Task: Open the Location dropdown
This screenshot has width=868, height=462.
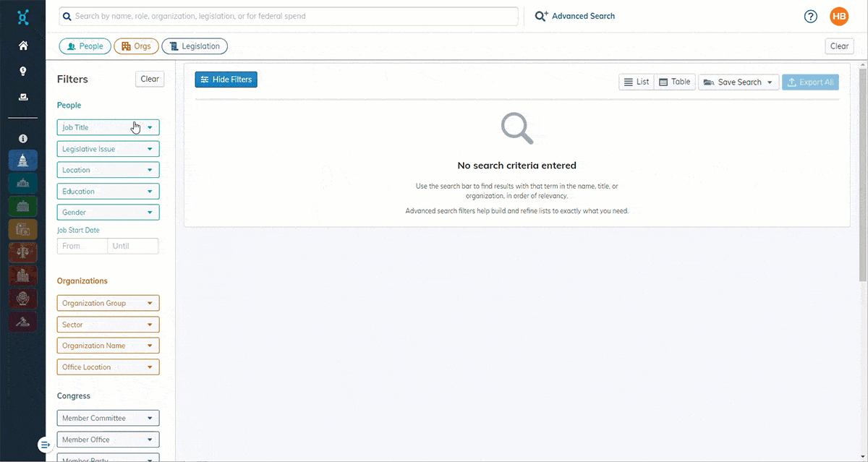Action: (109, 170)
